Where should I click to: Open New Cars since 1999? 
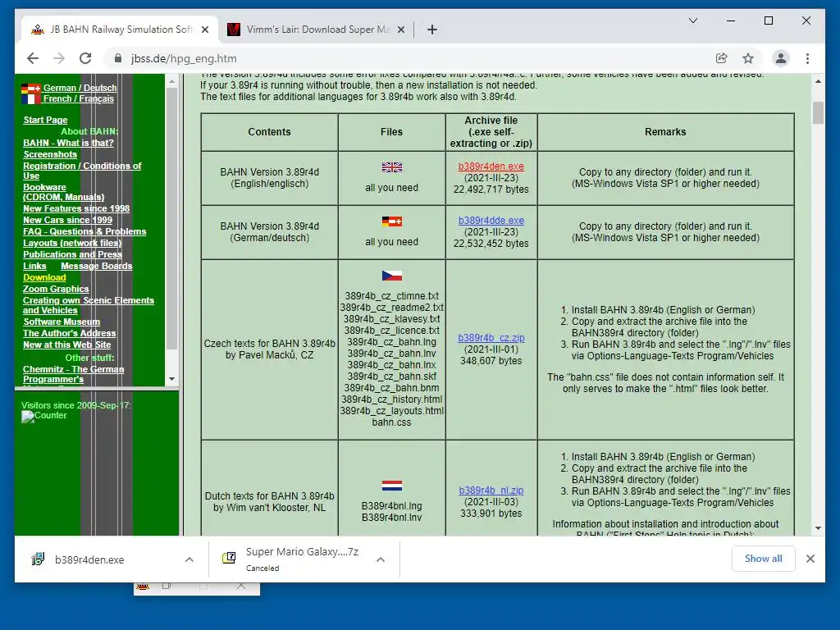[67, 220]
